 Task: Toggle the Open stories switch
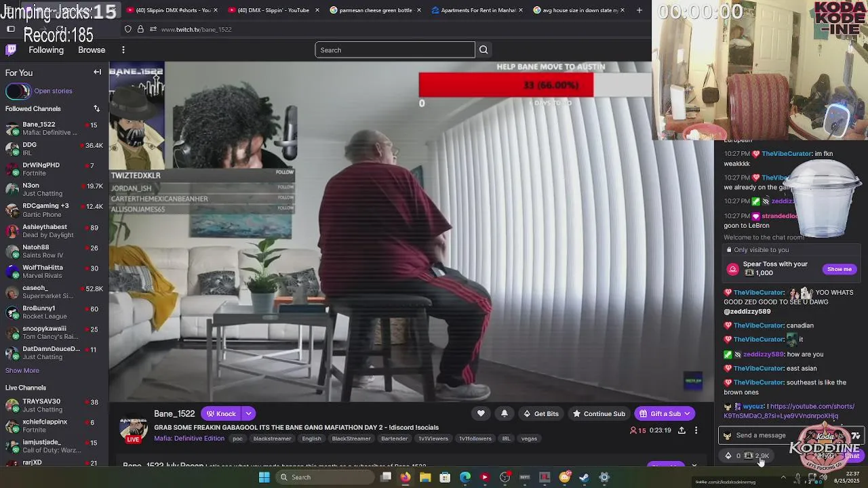click(x=18, y=91)
